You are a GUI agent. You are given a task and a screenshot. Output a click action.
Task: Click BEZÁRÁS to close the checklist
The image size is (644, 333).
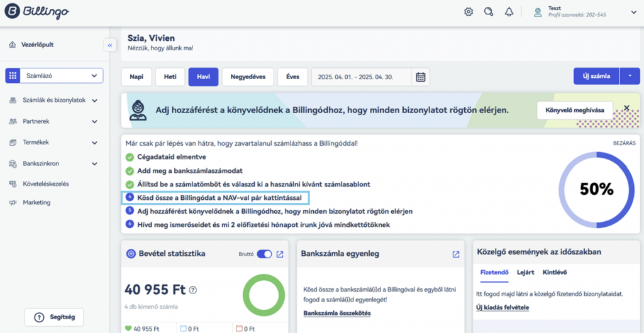(x=624, y=143)
